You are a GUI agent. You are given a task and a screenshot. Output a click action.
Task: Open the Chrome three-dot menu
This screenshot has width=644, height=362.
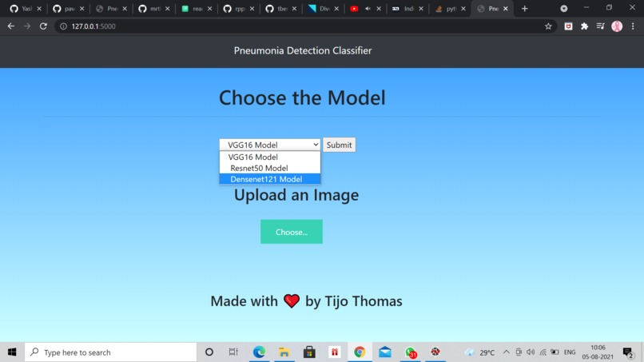click(x=633, y=26)
